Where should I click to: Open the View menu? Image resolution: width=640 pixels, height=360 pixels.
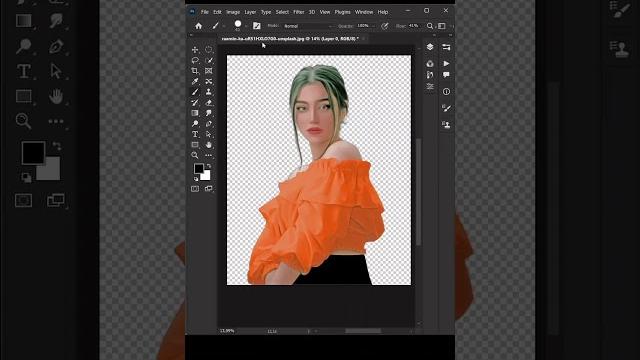pos(325,12)
